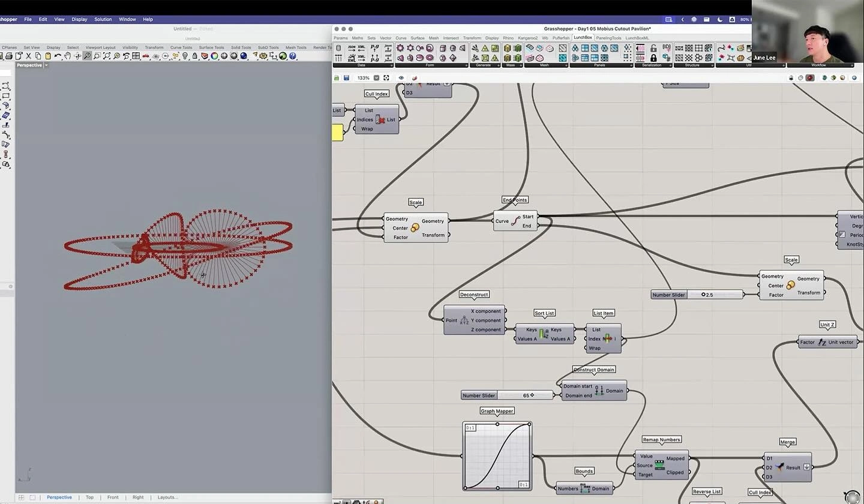
Task: Click the yellow panel near Cull Index
Action: click(x=337, y=133)
